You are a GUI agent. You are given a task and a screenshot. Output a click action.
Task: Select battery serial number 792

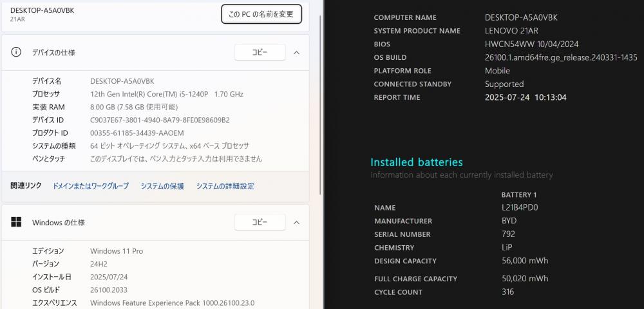coord(508,234)
